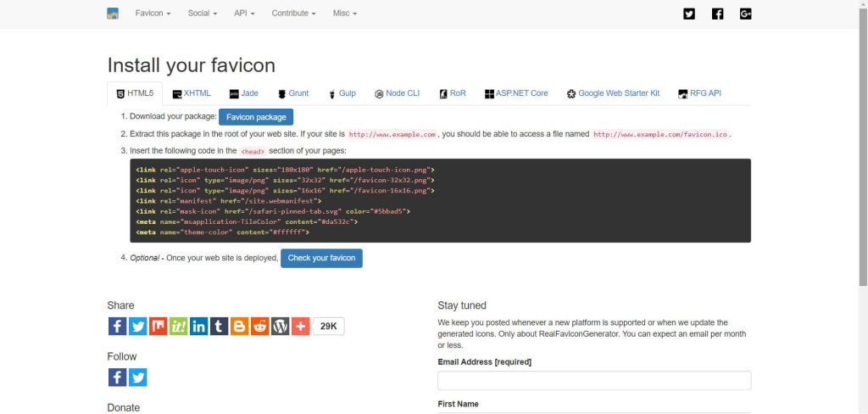The height and width of the screenshot is (414, 868).
Task: Switch to the Google Web Starter Kit tab
Action: (x=614, y=93)
